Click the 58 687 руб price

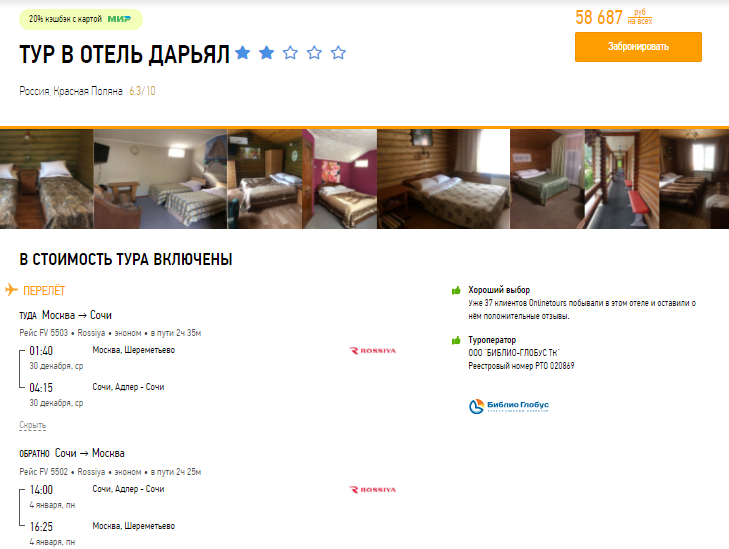point(614,18)
